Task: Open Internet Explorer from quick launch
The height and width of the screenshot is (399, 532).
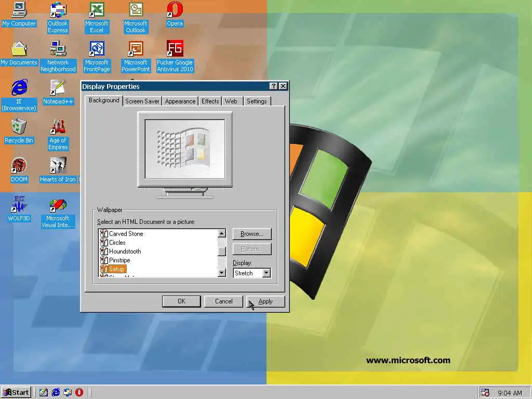Action: 56,392
